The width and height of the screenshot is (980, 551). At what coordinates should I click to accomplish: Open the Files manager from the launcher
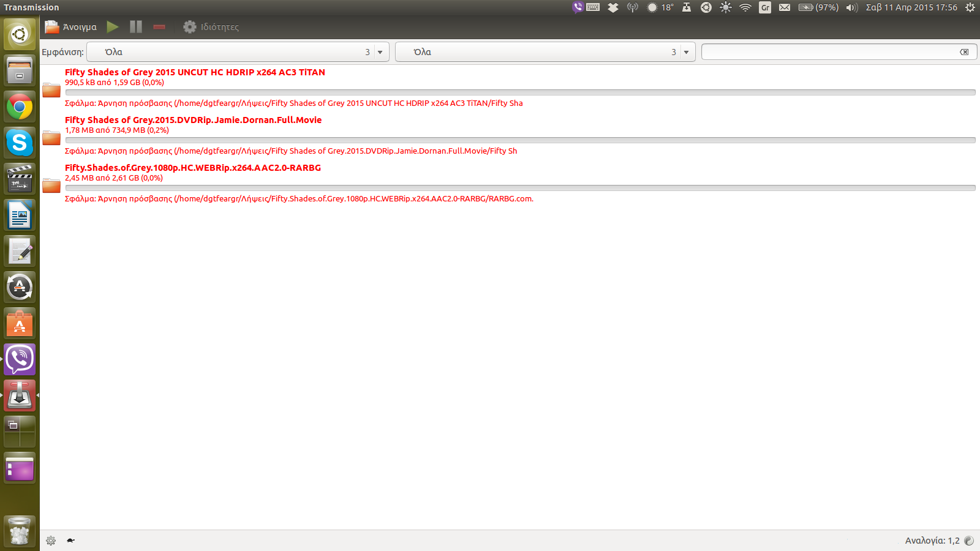pyautogui.click(x=20, y=70)
